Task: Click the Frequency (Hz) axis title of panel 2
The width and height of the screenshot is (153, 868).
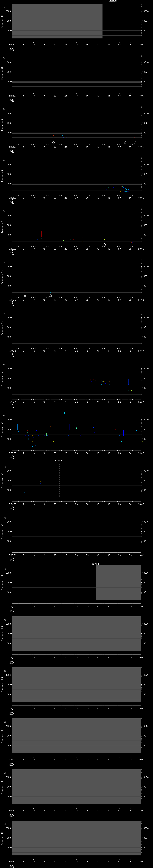Action: pos(3,71)
